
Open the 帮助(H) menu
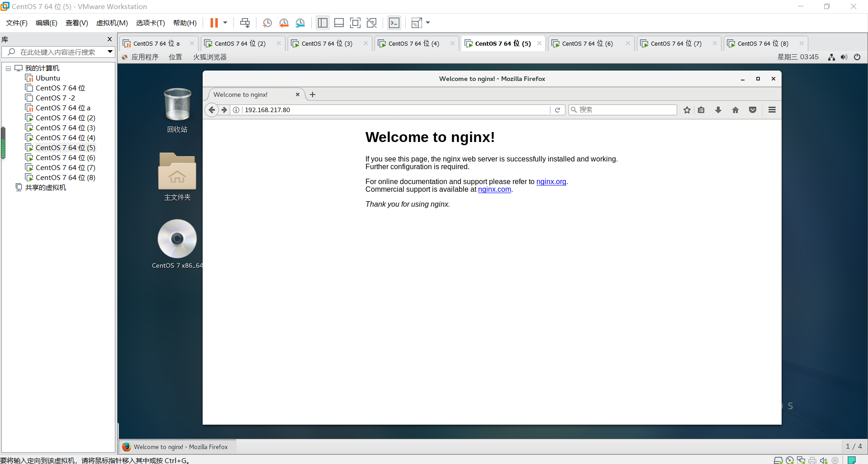(185, 23)
